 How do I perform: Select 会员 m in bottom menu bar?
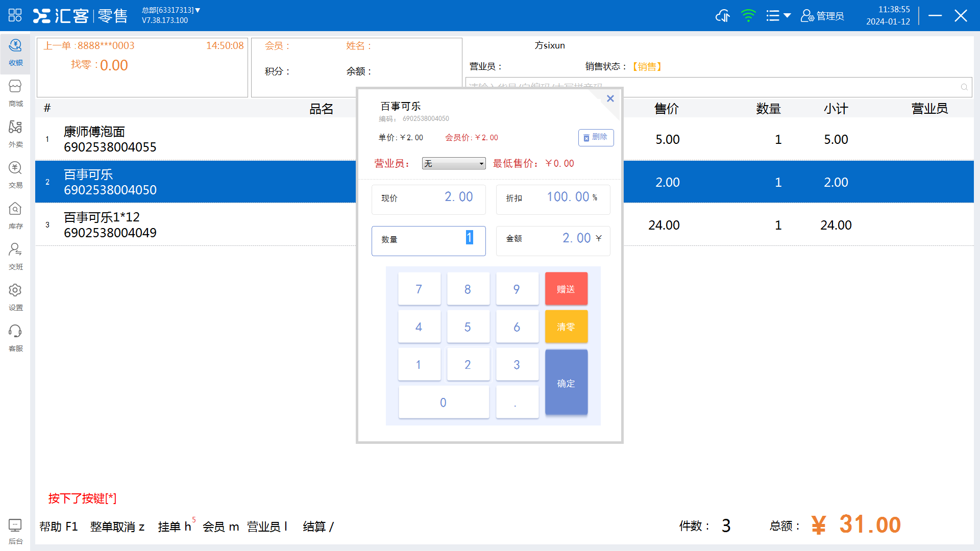pos(222,527)
